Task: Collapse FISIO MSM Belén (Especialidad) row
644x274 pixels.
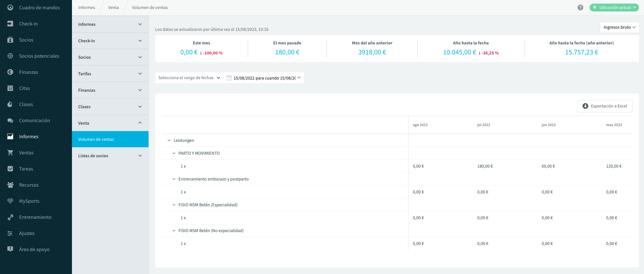Action: (174, 205)
